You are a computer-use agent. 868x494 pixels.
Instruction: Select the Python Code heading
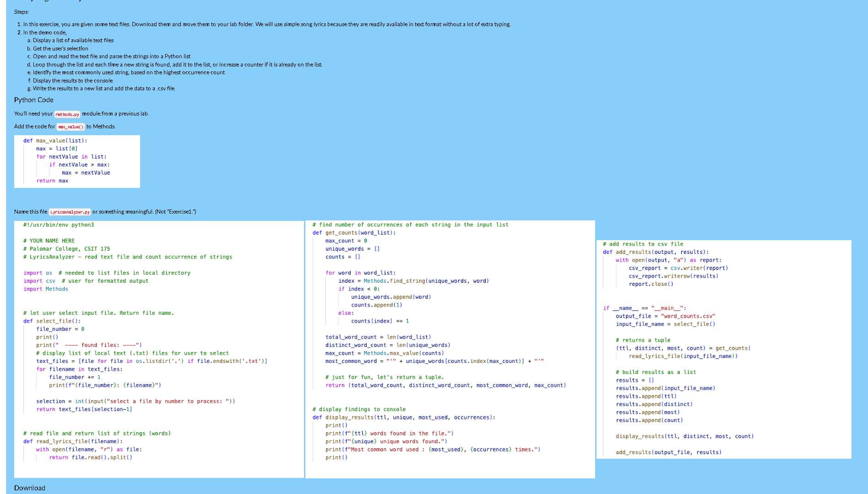[x=33, y=99]
